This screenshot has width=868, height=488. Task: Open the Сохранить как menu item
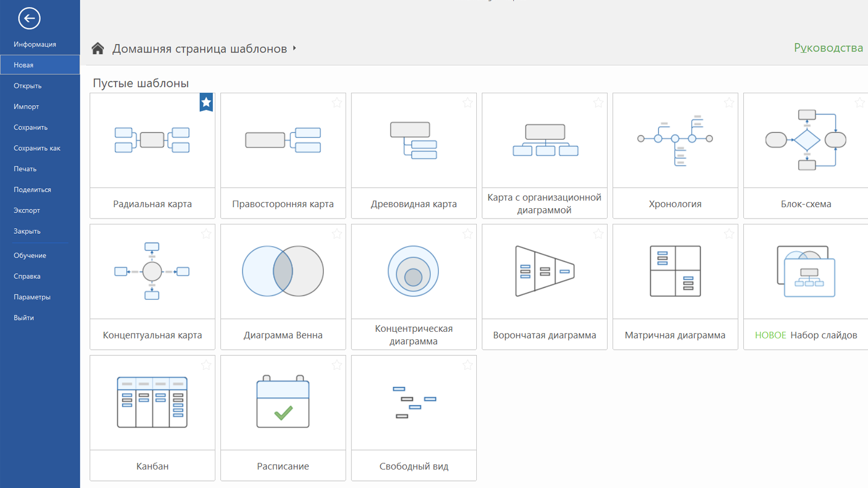[37, 148]
